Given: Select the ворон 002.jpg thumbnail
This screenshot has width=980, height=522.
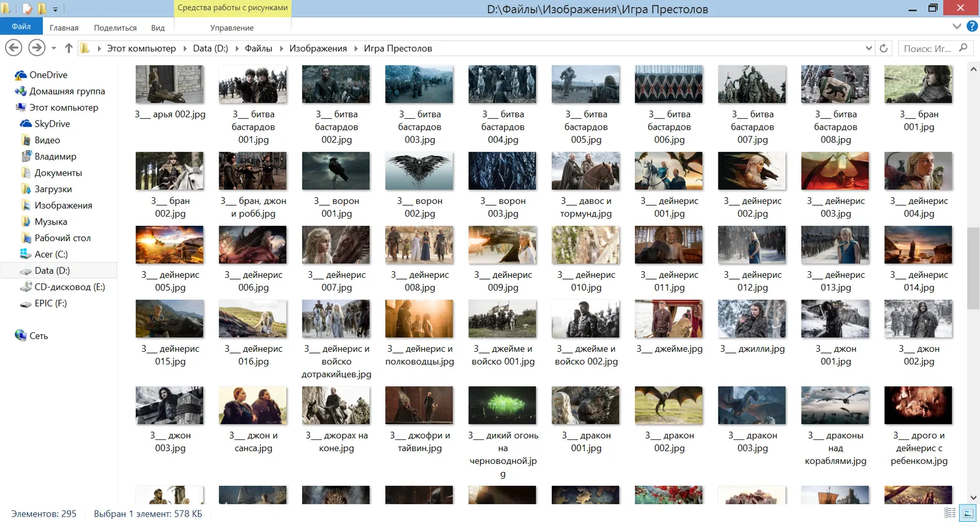Looking at the screenshot, I should pyautogui.click(x=420, y=171).
